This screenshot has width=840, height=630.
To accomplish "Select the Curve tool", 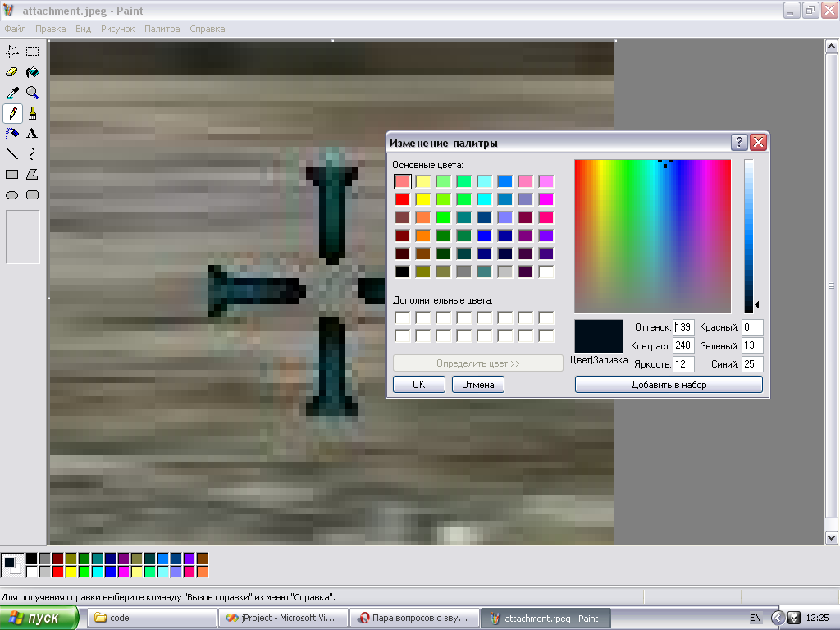I will (x=32, y=153).
